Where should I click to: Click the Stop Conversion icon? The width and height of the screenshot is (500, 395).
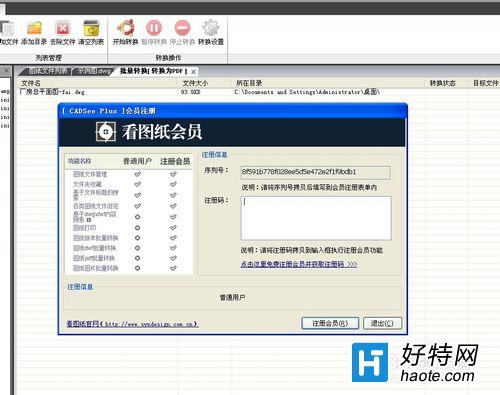(x=182, y=28)
